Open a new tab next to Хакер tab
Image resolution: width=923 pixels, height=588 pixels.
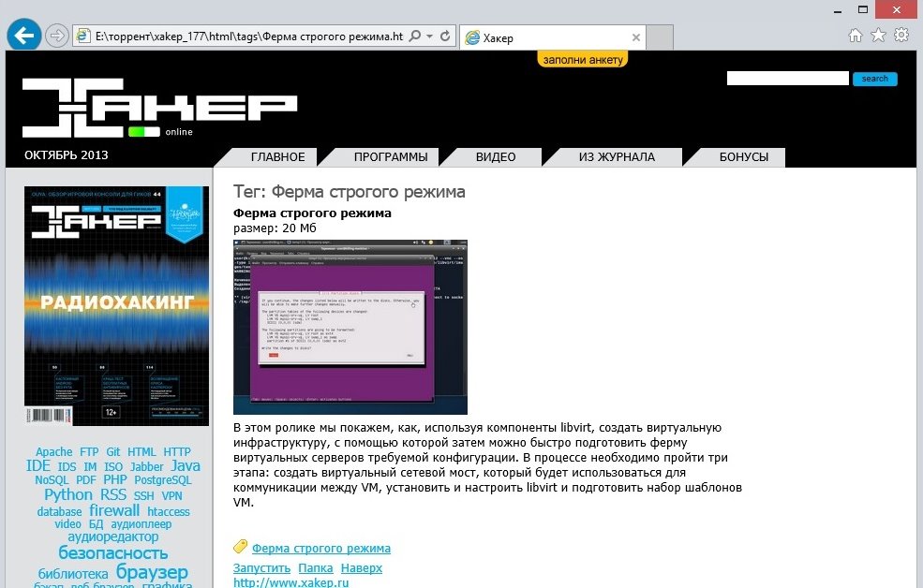point(660,37)
